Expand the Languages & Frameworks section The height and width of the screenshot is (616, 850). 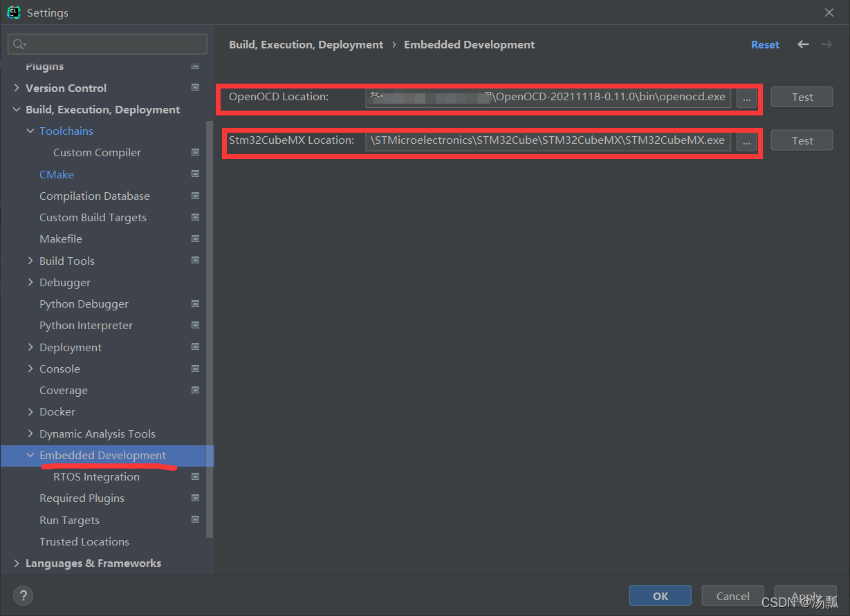[17, 563]
